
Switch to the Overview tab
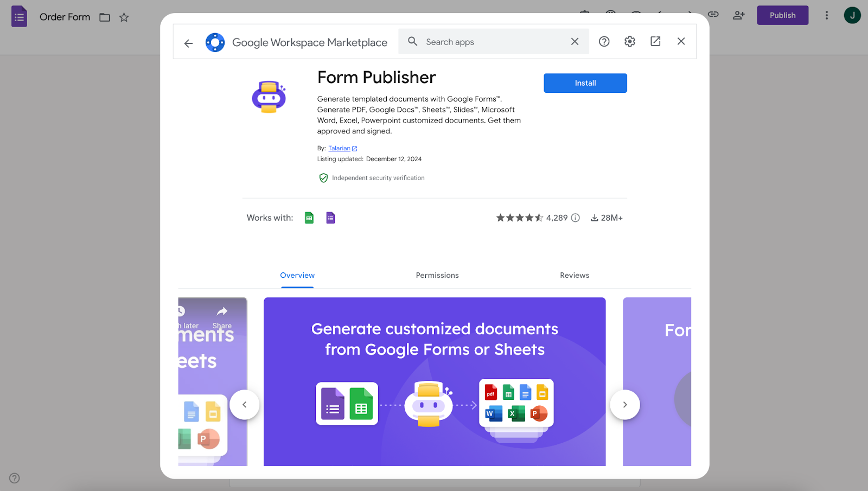point(297,276)
